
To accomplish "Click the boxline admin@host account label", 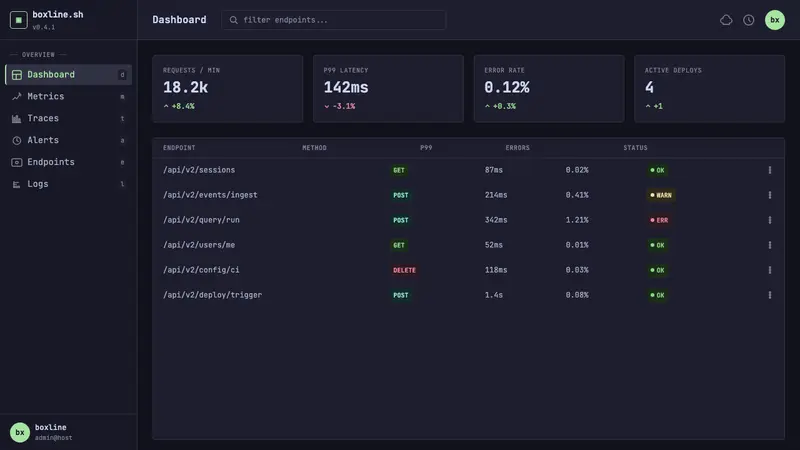I will click(54, 432).
